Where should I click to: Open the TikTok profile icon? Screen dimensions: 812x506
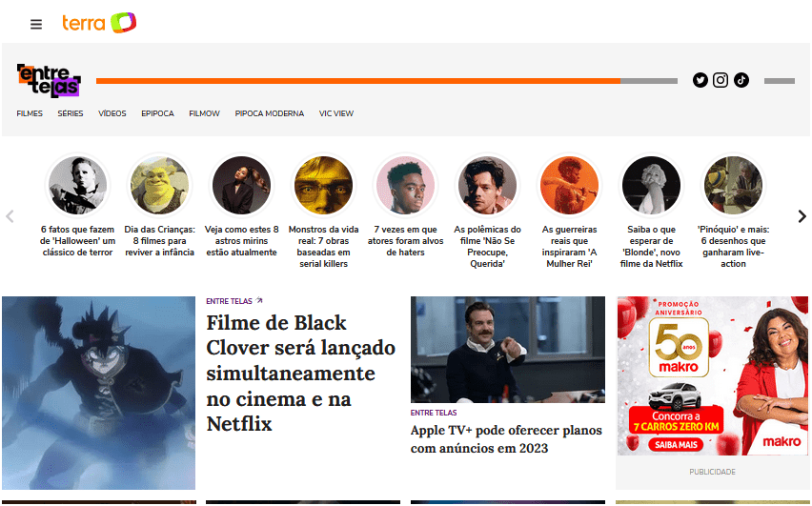(741, 80)
